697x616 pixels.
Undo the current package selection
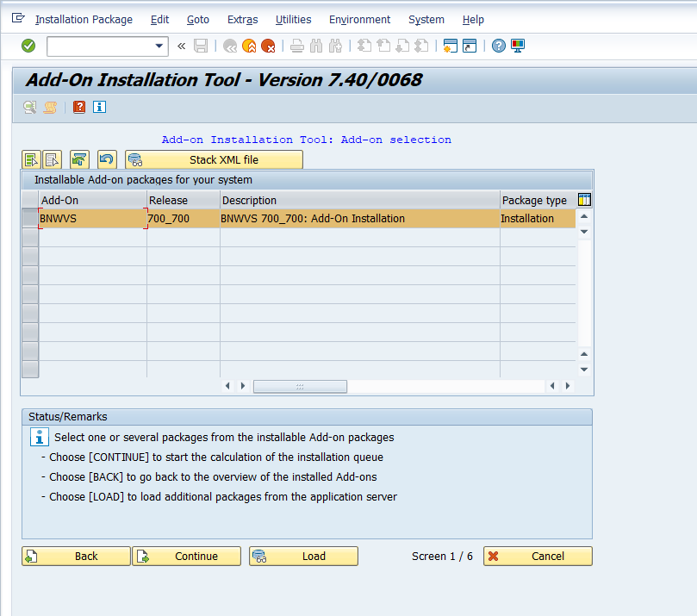point(103,159)
